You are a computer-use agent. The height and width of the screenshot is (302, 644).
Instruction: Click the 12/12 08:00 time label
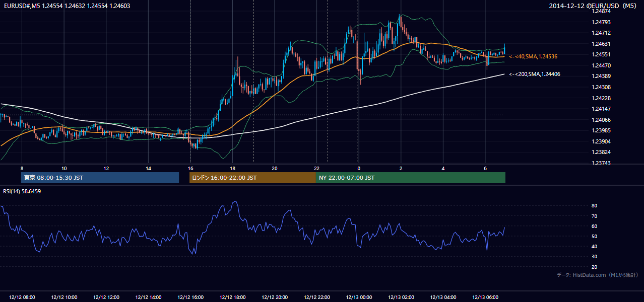tap(22, 297)
